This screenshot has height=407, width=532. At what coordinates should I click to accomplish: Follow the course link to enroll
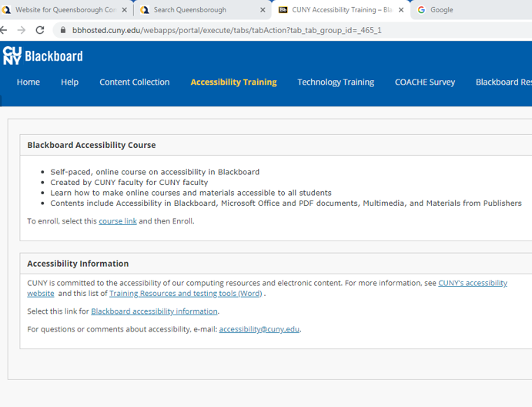[118, 221]
